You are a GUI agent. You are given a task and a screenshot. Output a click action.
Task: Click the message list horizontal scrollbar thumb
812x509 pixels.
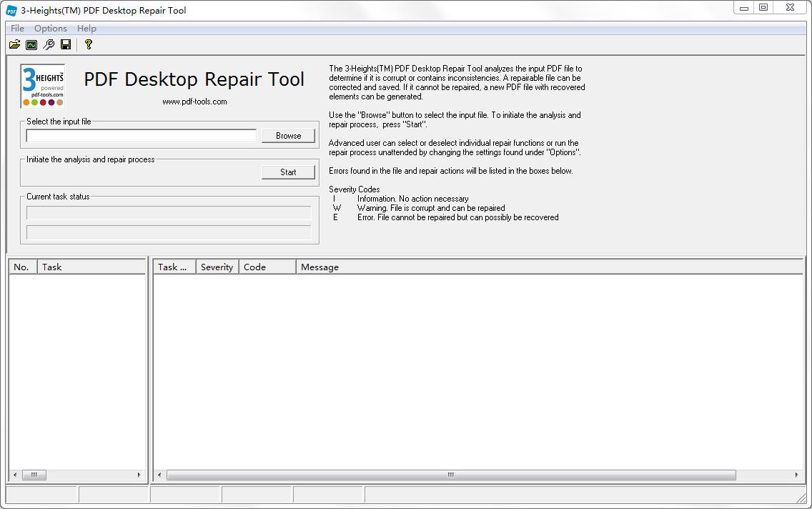451,475
